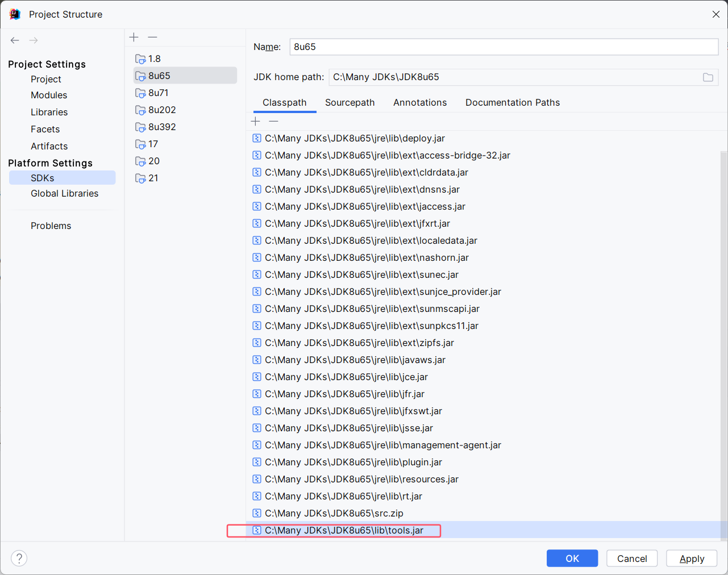The height and width of the screenshot is (575, 728).
Task: Open Artifacts settings section
Action: [49, 146]
